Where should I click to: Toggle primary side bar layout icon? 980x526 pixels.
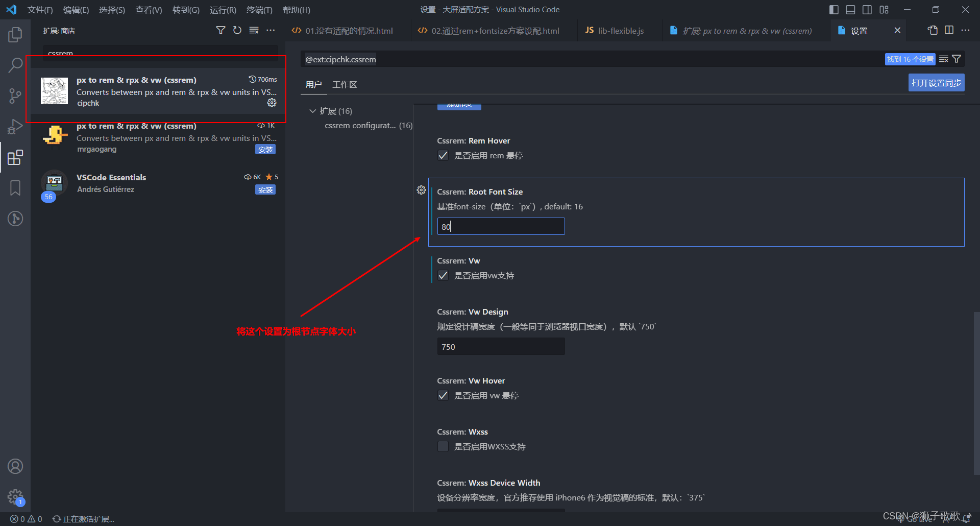(834, 10)
